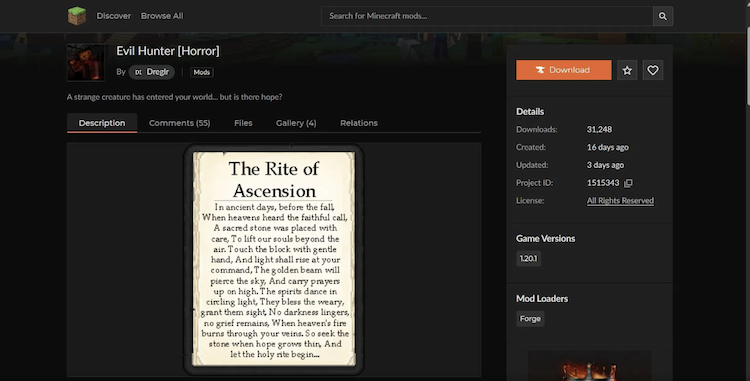Click the sidebar image below Mod Loaders
750x381 pixels.
pos(589,366)
